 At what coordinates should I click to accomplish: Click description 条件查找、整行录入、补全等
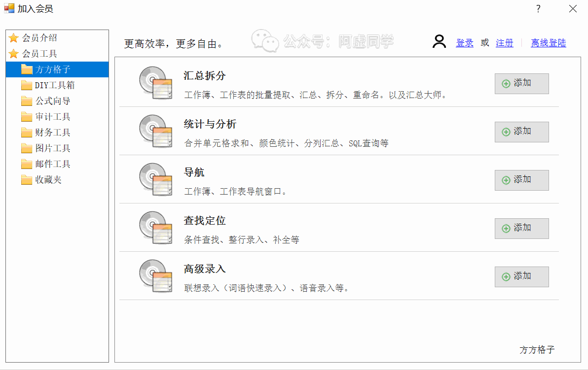coord(242,240)
